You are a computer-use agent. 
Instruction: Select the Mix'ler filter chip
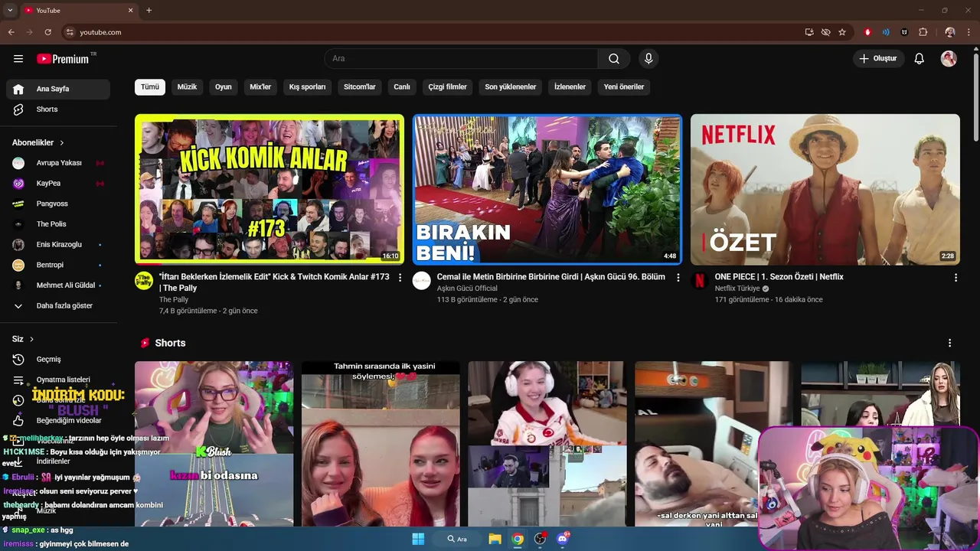pos(260,86)
